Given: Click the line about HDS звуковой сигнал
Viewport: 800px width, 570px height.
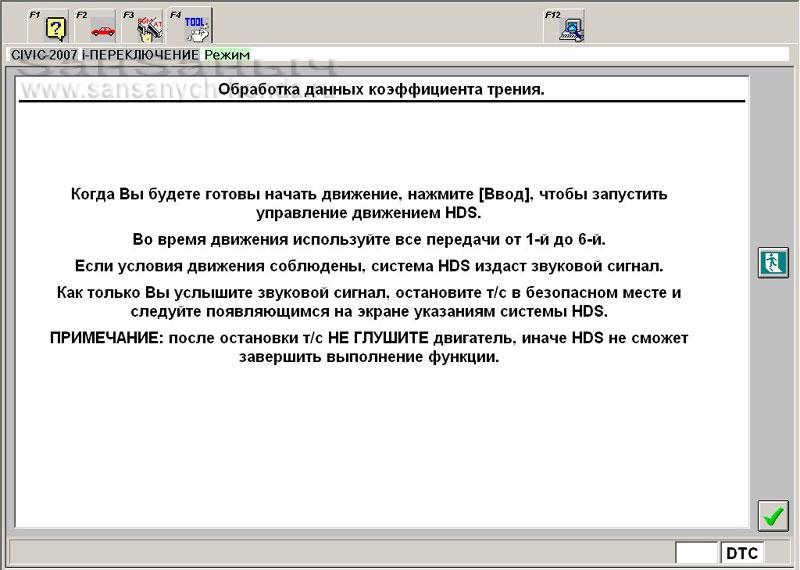Looking at the screenshot, I should tap(369, 266).
